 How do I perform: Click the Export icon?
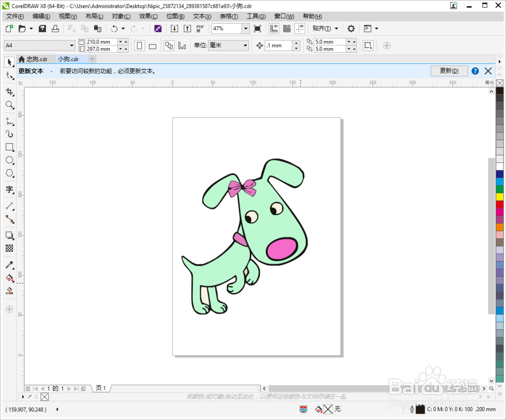pyautogui.click(x=187, y=29)
